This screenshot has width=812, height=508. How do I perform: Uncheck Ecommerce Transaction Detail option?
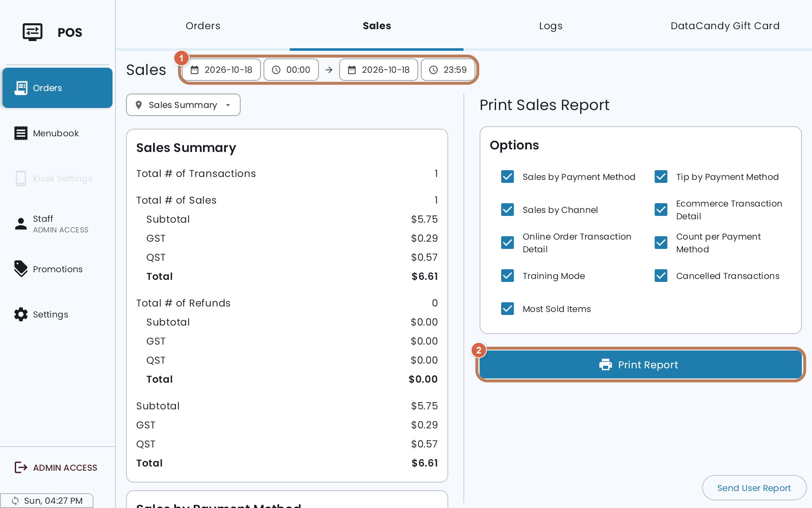click(661, 210)
